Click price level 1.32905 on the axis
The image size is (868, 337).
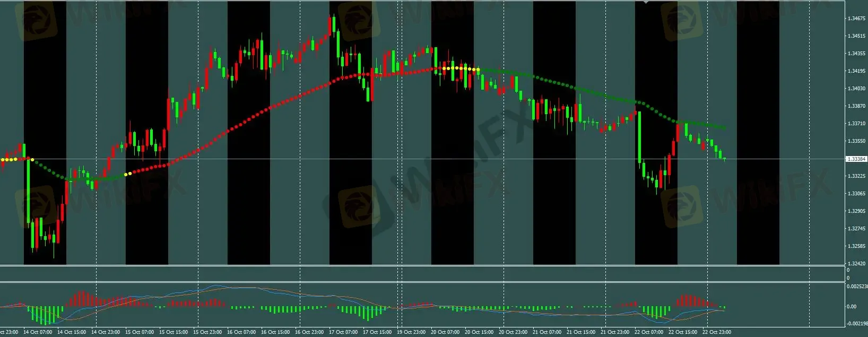coord(856,211)
